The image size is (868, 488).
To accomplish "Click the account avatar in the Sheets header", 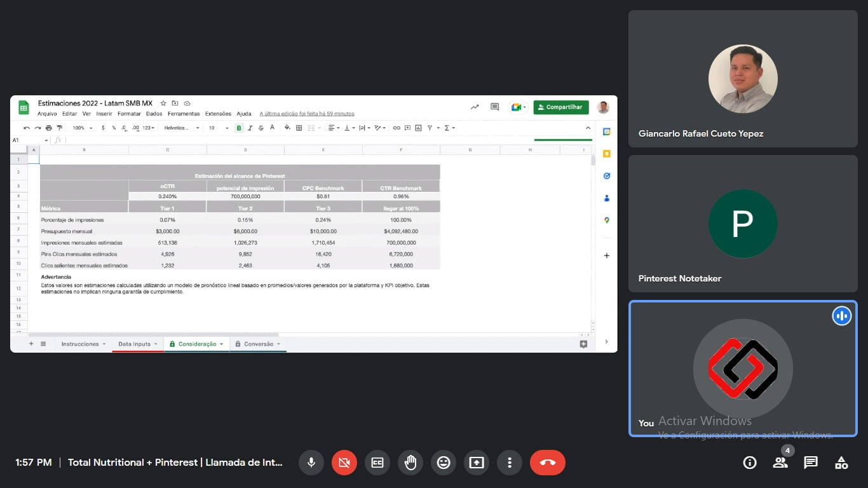I will (x=603, y=107).
